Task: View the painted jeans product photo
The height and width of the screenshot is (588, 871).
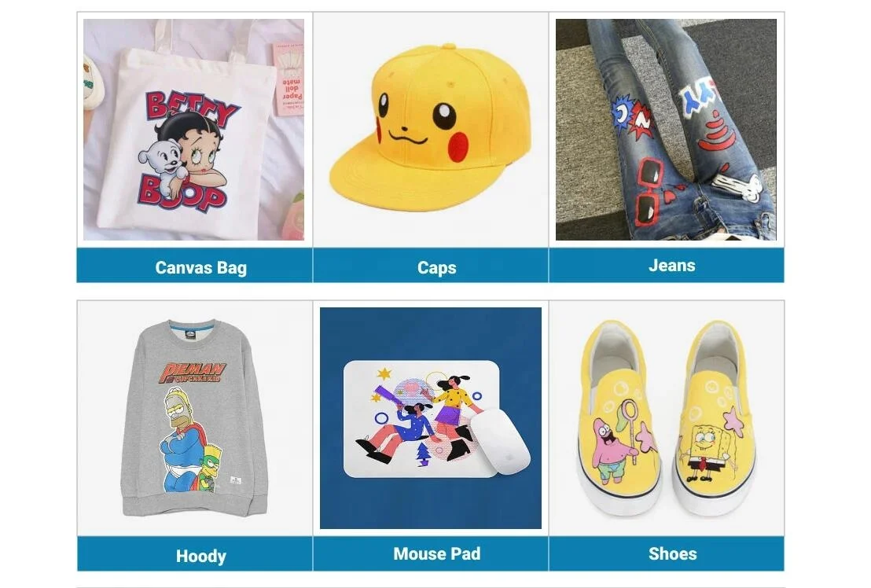Action: (x=666, y=130)
